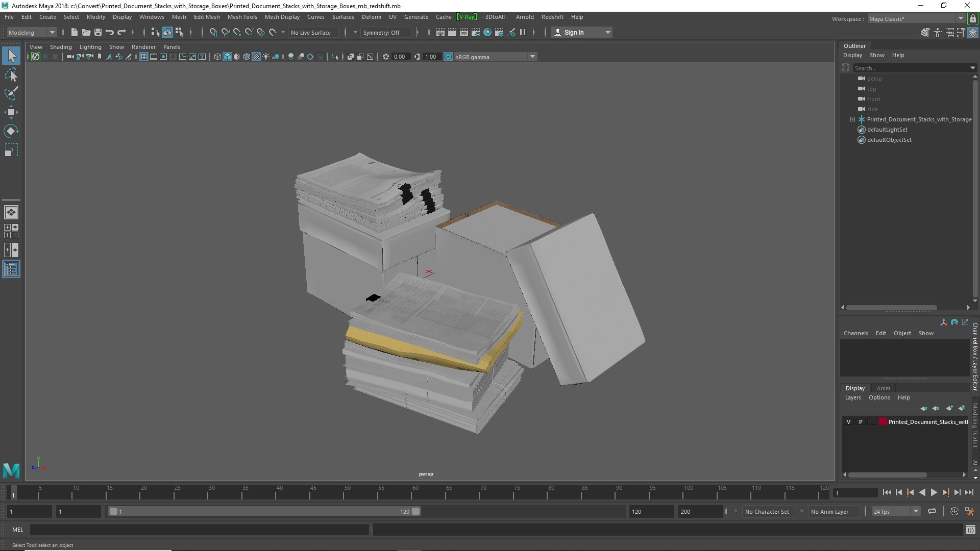This screenshot has height=551, width=980.
Task: Choose the Scale tool
Action: [x=11, y=150]
